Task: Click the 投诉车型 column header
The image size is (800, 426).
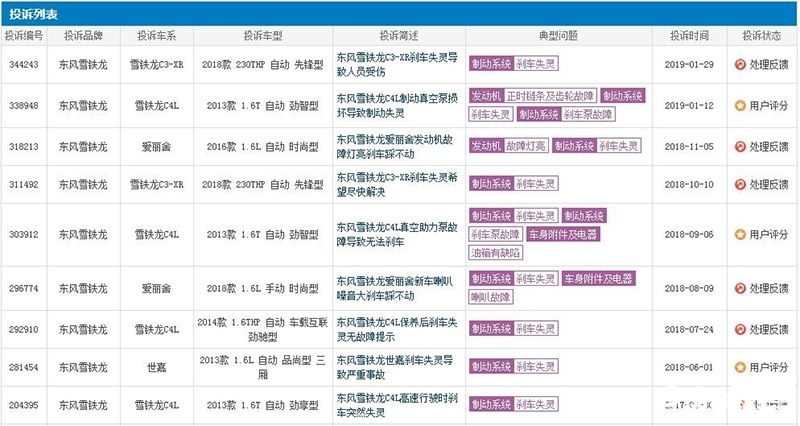Action: coord(263,36)
